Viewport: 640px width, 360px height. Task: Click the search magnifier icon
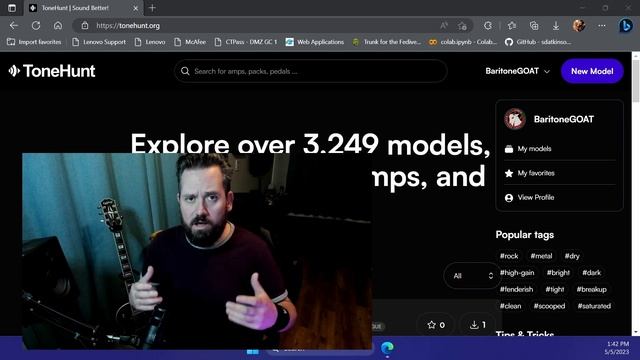185,71
